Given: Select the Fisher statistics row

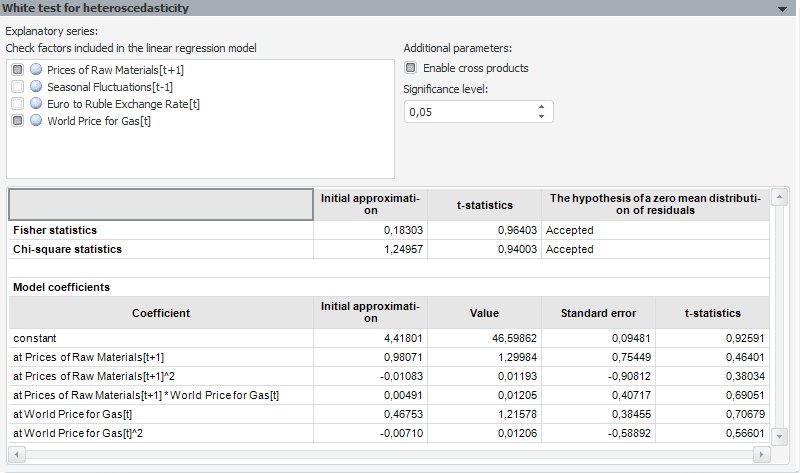Looking at the screenshot, I should pyautogui.click(x=160, y=230).
